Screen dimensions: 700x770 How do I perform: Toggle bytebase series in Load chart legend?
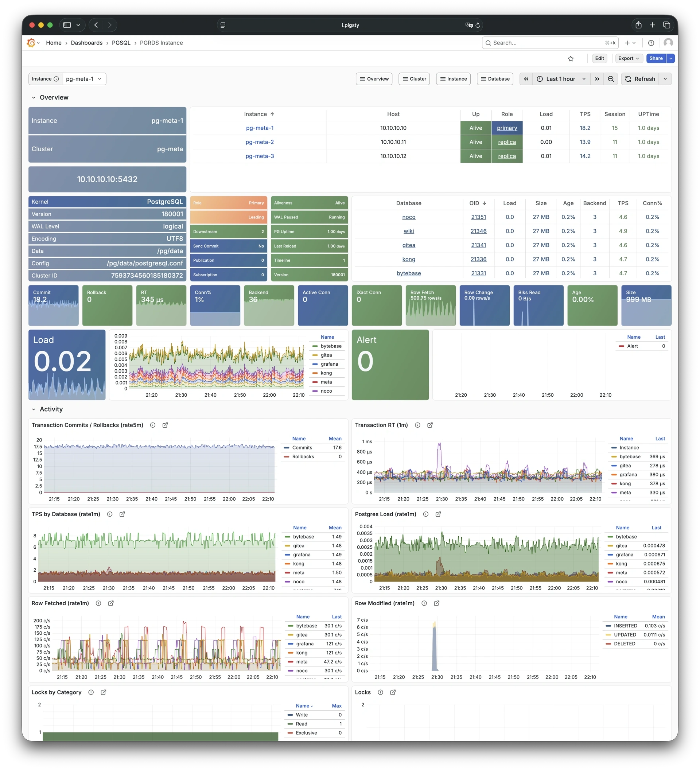(331, 346)
